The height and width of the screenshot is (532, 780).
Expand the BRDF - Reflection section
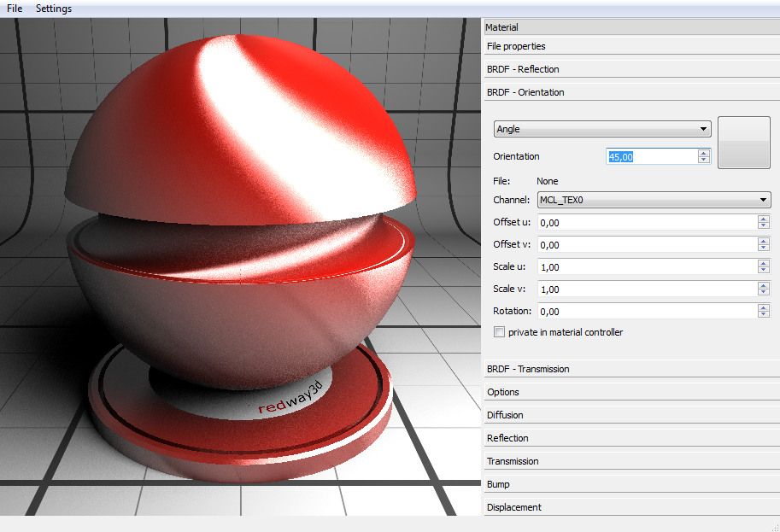[x=523, y=69]
